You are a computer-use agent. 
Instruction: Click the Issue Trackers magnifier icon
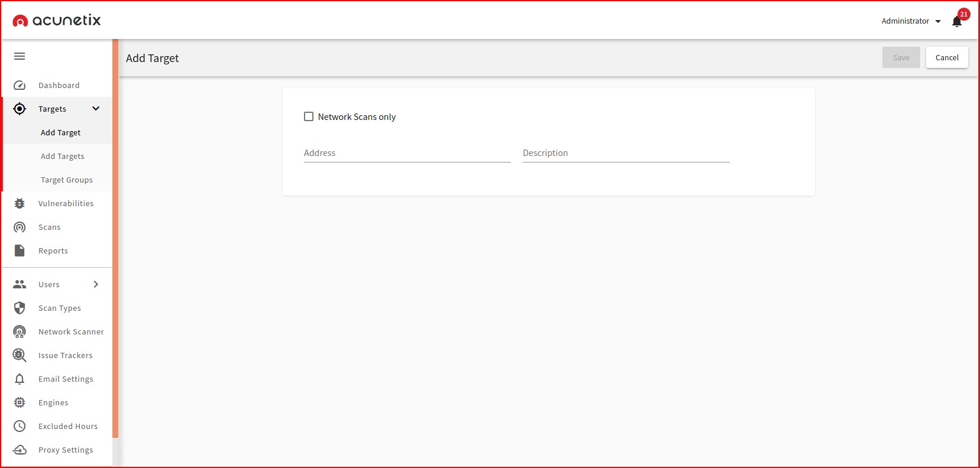pyautogui.click(x=20, y=355)
